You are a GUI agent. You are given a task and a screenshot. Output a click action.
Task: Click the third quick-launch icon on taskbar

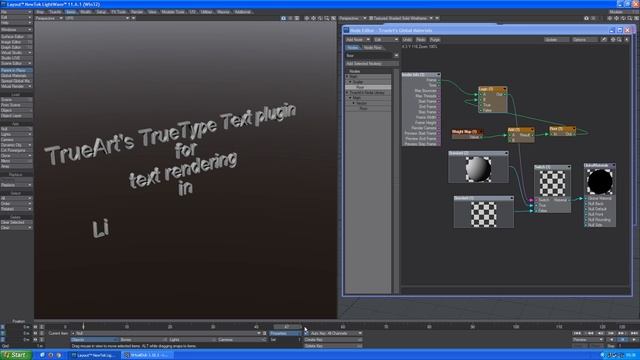click(59, 355)
